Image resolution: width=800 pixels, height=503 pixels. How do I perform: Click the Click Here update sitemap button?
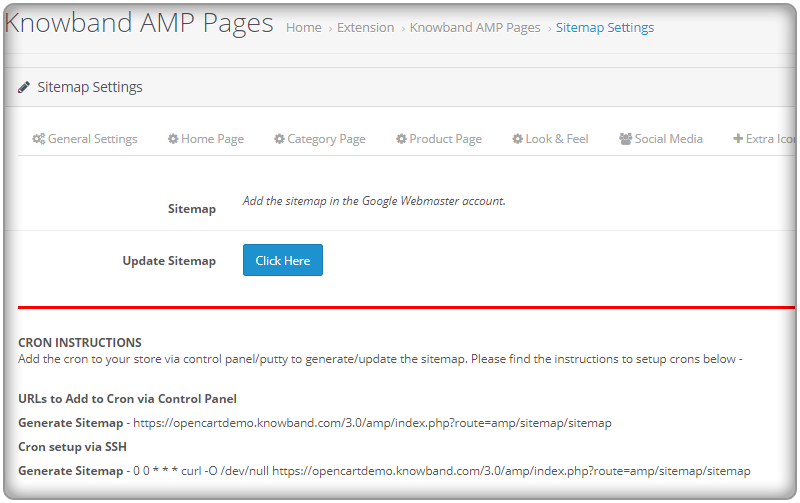(x=283, y=260)
